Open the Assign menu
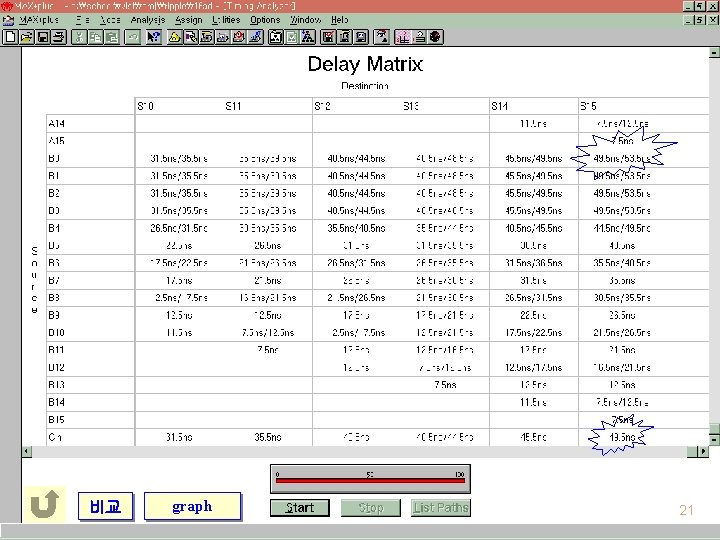 188,20
